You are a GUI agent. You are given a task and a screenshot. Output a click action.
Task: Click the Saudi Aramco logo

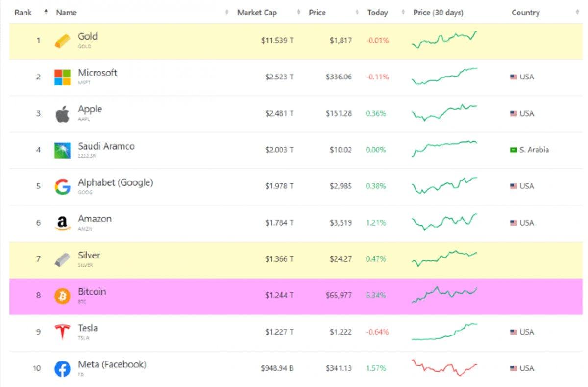coord(62,150)
